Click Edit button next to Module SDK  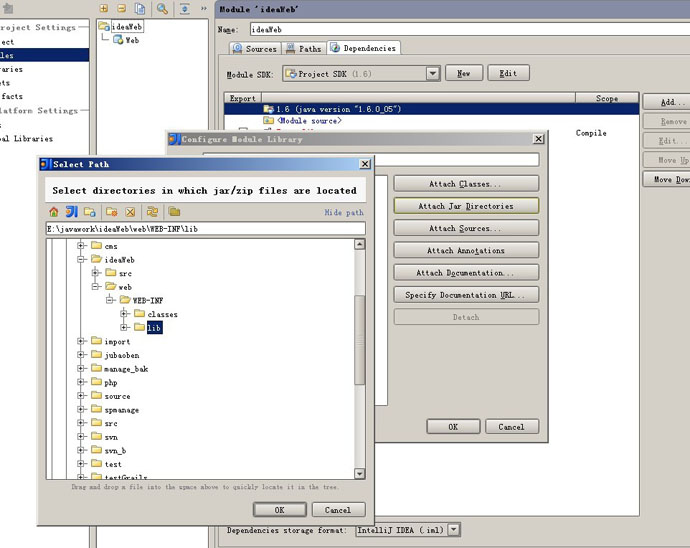pos(508,73)
